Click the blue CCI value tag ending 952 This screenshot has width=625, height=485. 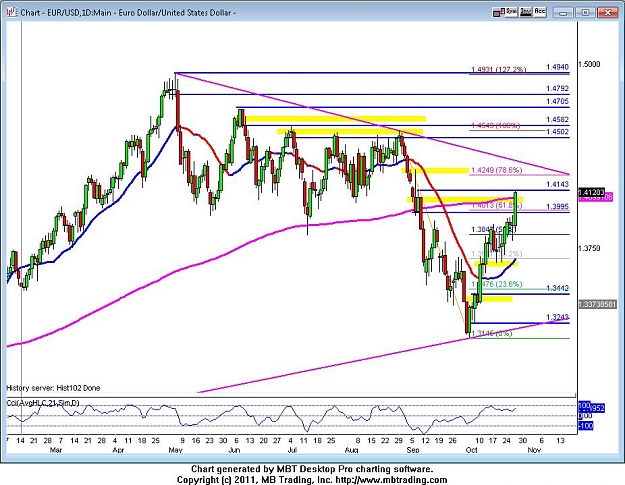[x=592, y=408]
